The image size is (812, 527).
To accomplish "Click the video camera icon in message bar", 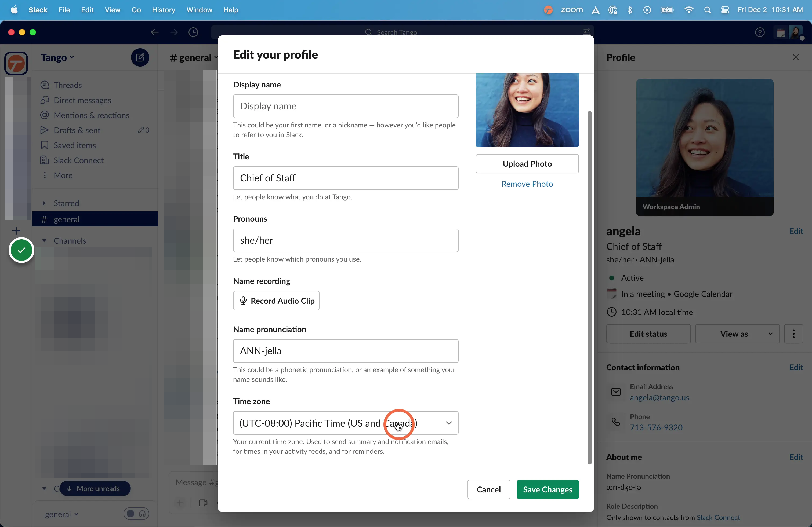I will (203, 503).
